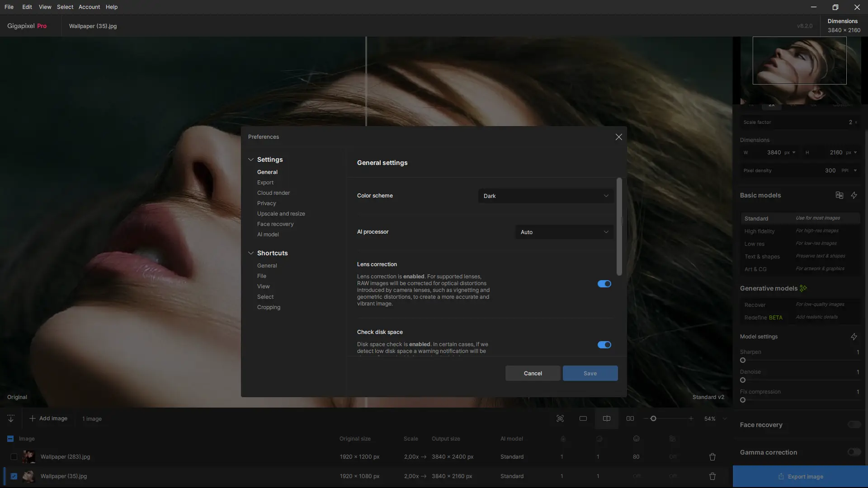
Task: Delete Wallpaper (283).jpg with trash icon
Action: coord(712,457)
